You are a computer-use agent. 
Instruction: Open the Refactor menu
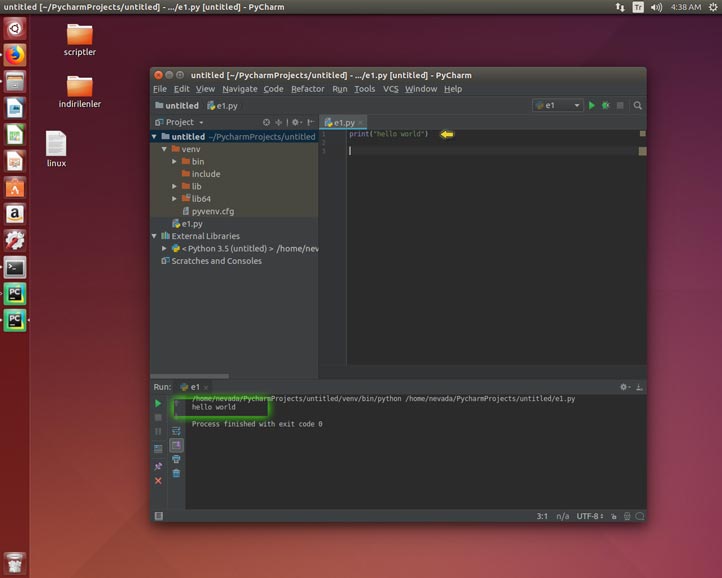point(308,89)
